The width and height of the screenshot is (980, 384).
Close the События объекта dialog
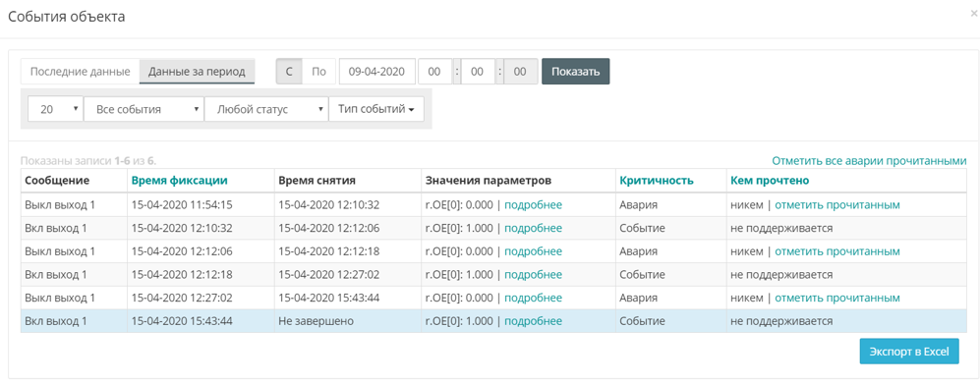[974, 13]
